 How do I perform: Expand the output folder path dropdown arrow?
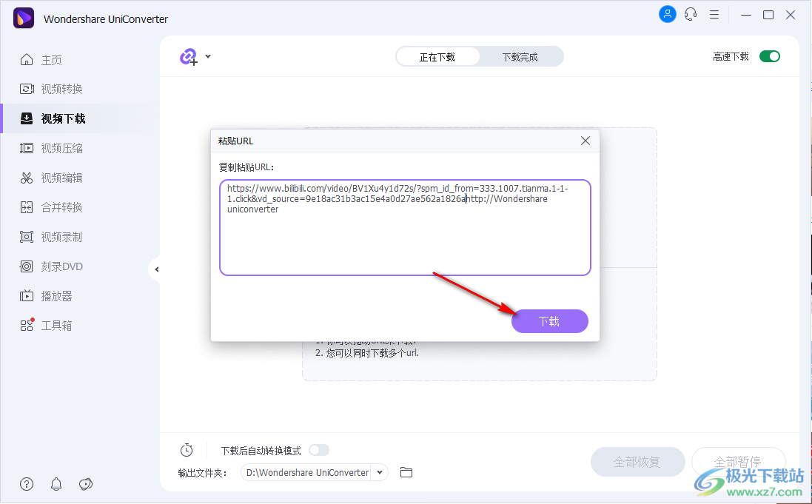point(380,472)
